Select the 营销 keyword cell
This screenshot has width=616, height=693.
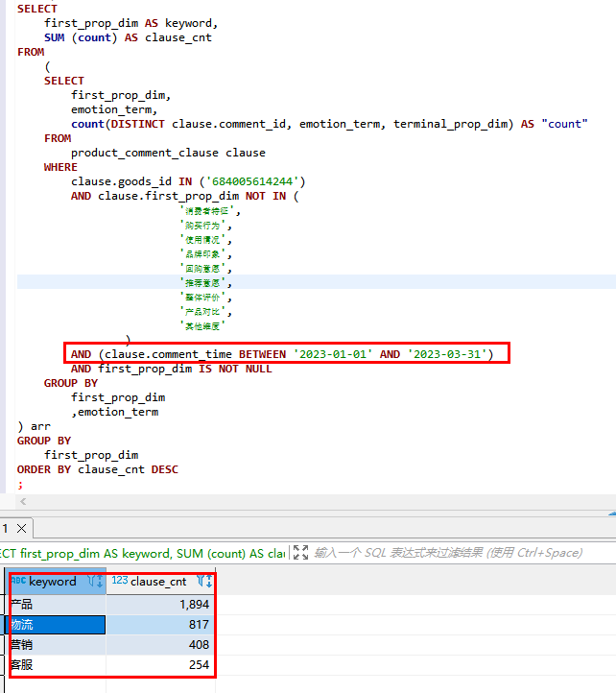click(x=58, y=645)
